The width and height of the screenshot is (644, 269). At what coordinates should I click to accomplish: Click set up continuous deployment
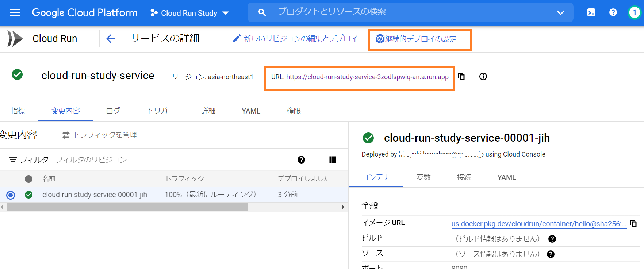(x=416, y=39)
